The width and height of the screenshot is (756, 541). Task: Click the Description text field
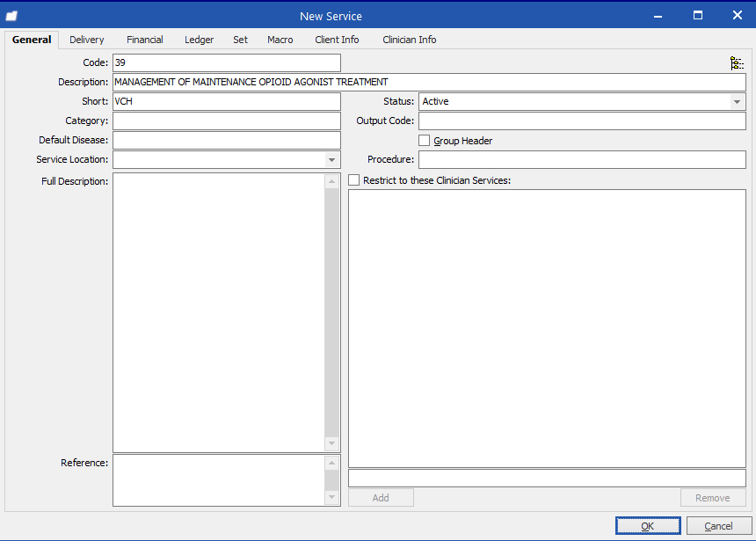click(x=429, y=82)
